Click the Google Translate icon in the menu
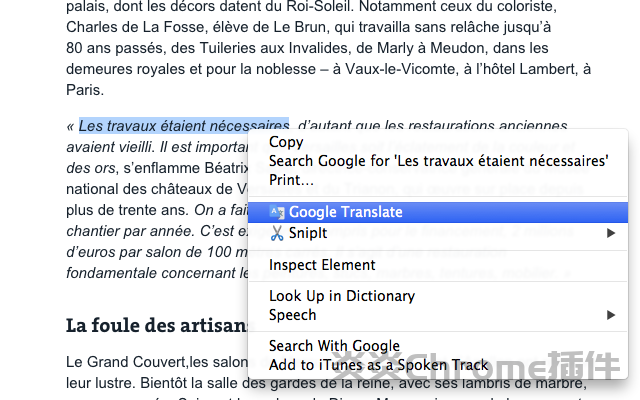The image size is (640, 400). [277, 212]
